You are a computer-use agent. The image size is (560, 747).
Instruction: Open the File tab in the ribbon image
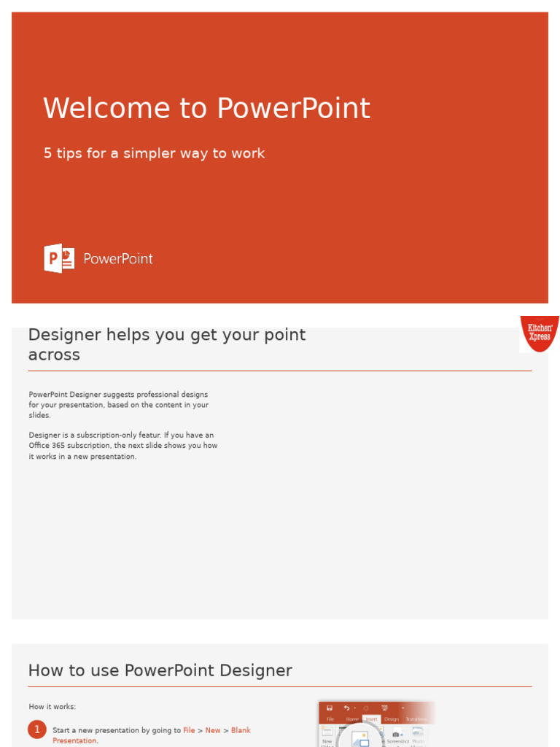point(330,719)
